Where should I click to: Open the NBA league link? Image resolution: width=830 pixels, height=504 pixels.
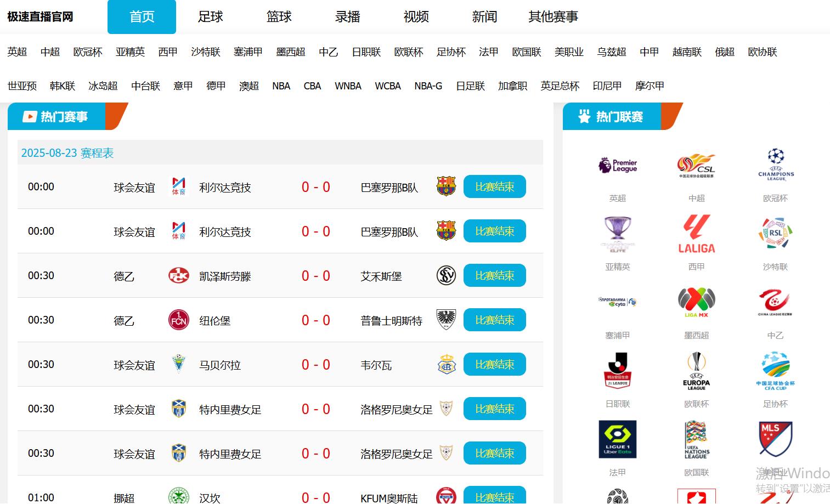tap(281, 86)
